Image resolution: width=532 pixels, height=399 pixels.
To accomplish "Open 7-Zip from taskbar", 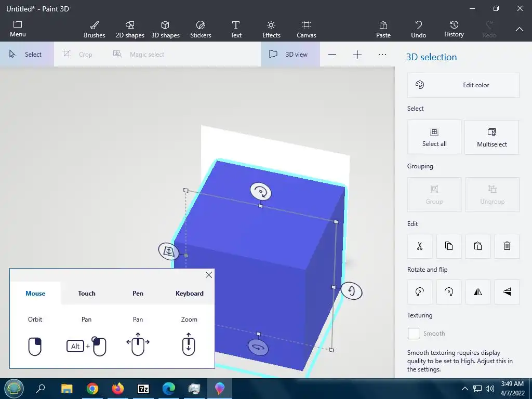I will [143, 389].
